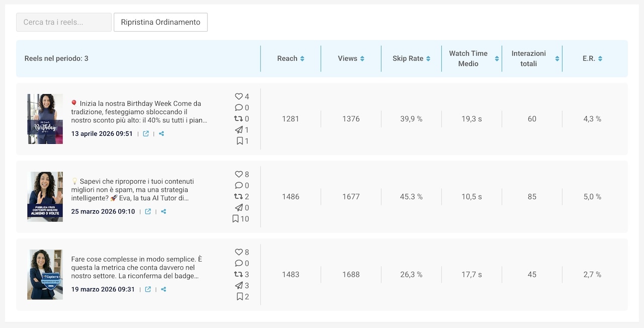Open the Capterra badge reel thumbnail
644x328 pixels.
[x=45, y=275]
